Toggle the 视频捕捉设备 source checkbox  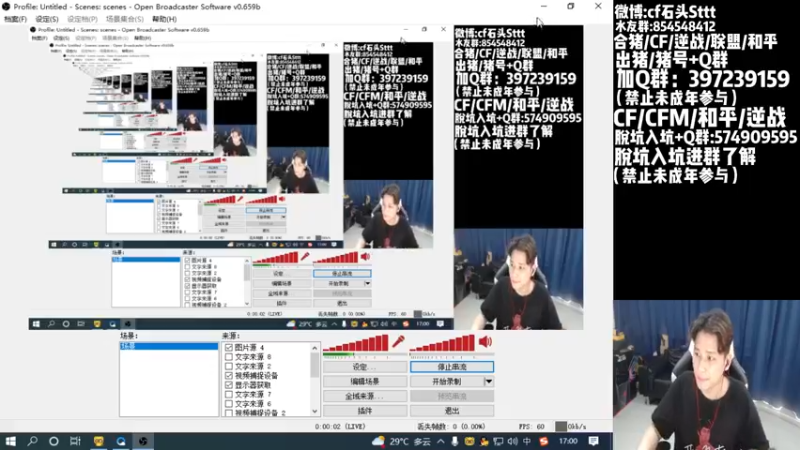[x=229, y=376]
